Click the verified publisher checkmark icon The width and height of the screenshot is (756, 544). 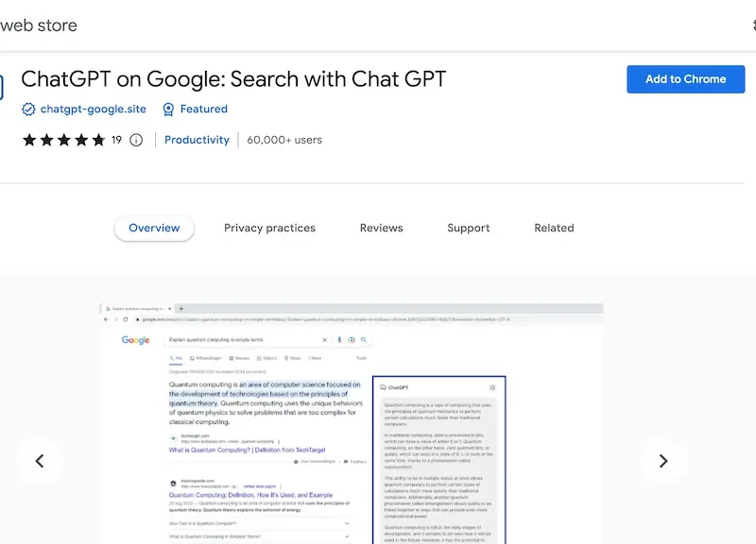tap(28, 109)
